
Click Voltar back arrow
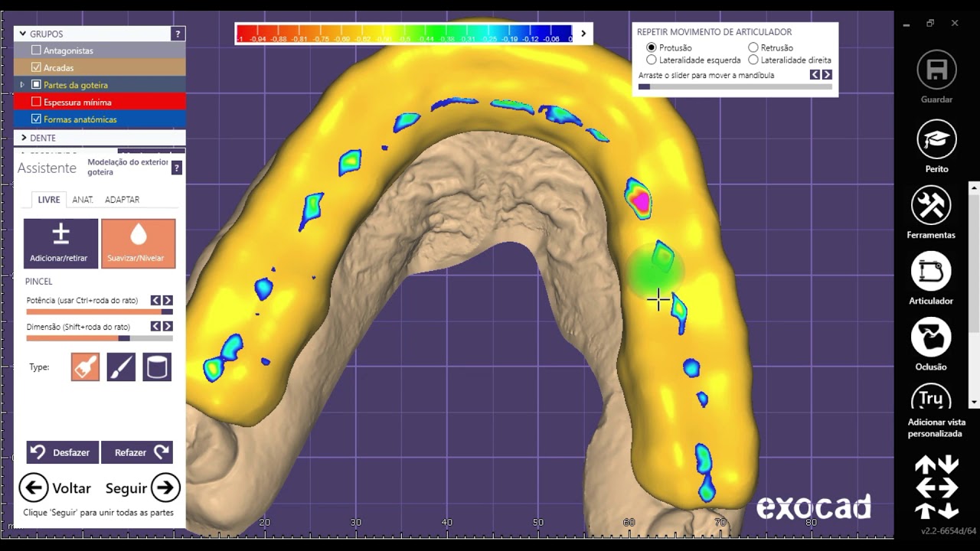click(x=34, y=487)
